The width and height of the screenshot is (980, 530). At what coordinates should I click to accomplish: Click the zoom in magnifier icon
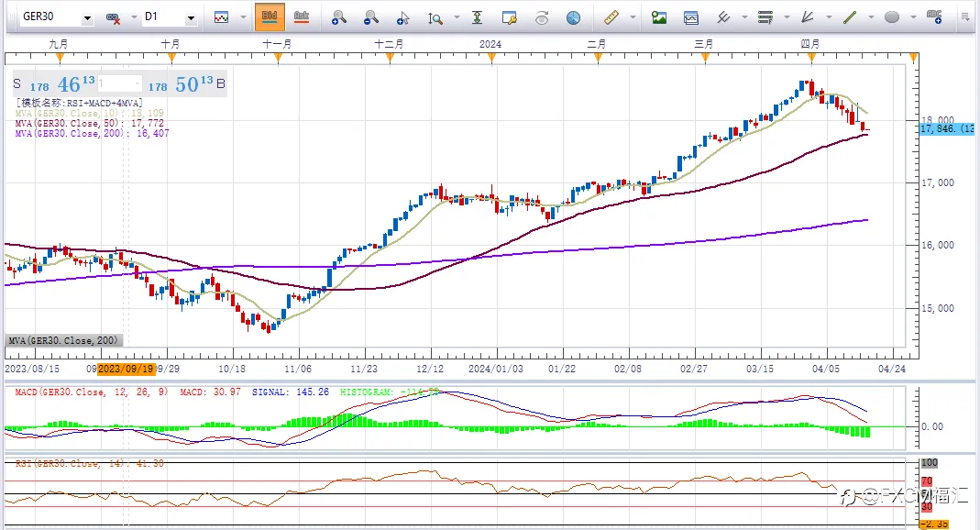click(x=338, y=17)
